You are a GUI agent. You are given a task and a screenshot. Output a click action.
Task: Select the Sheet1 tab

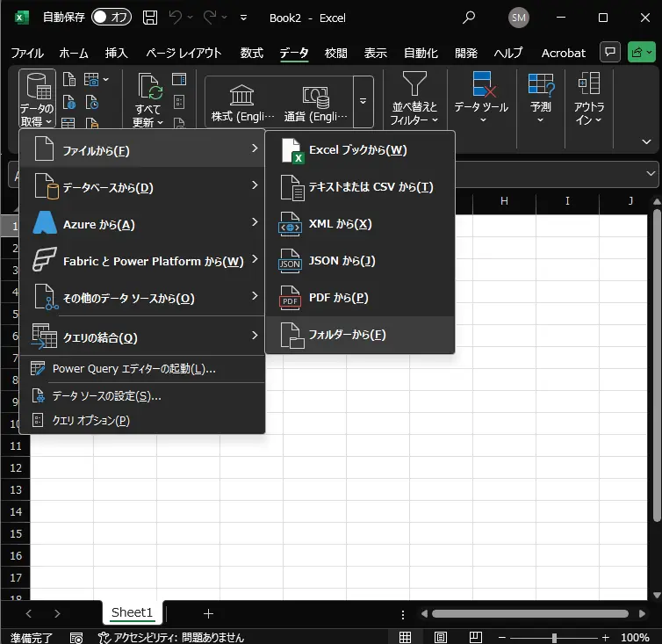click(132, 612)
